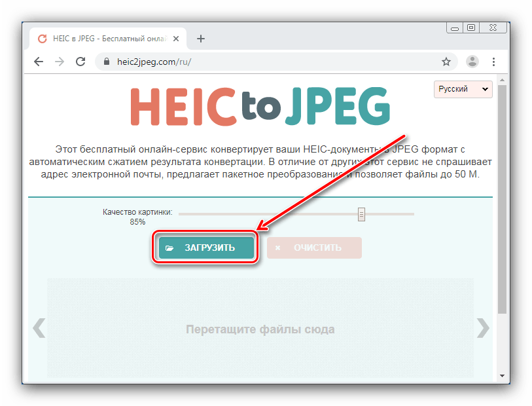Screen dimensions: 532x406
Task: Bookmark the page with the star icon
Action: pyautogui.click(x=446, y=62)
